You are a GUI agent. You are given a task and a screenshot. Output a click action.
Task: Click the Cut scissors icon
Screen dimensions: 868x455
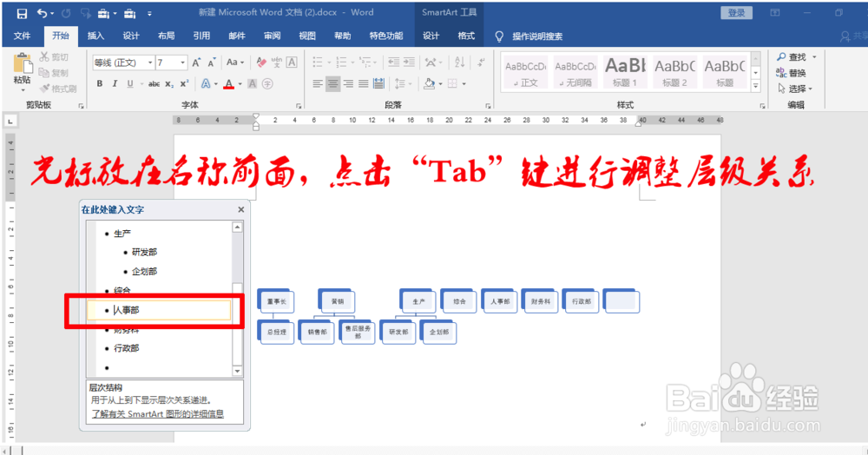[x=44, y=56]
